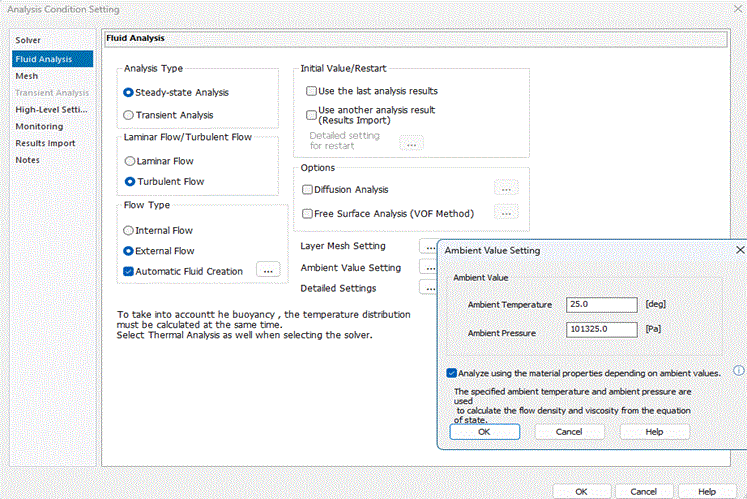Click OK in Ambient Value Setting dialog
Screen dimensions: 747x499
tap(484, 432)
